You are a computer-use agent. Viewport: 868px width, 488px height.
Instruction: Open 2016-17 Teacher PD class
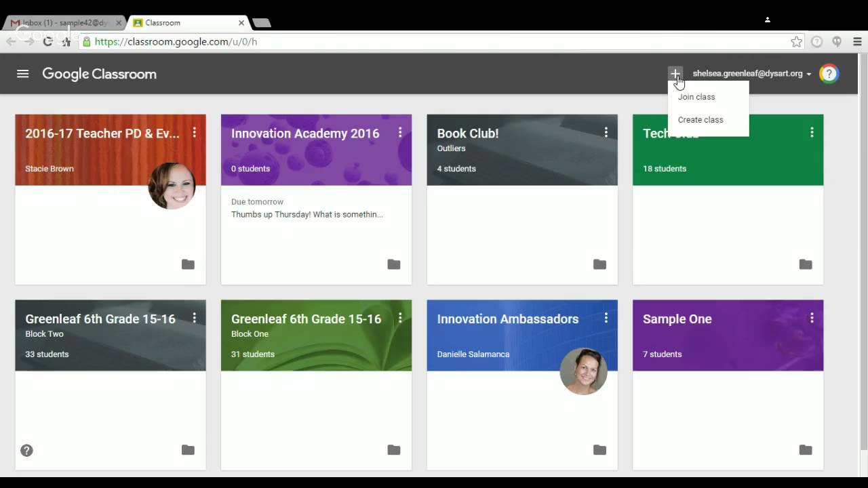[102, 134]
